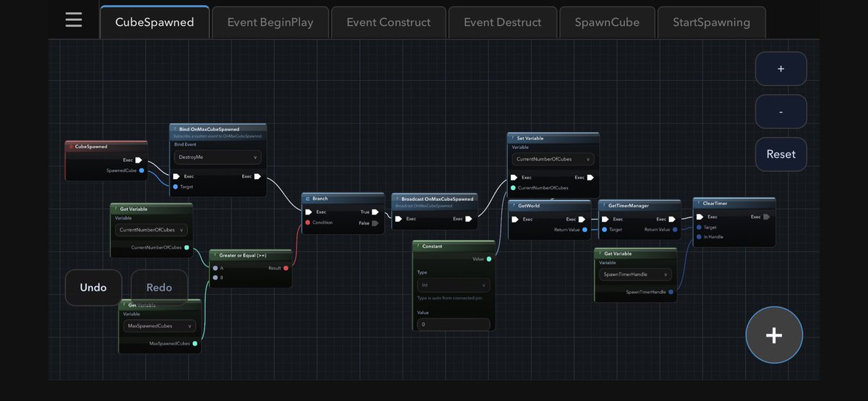The width and height of the screenshot is (868, 401).
Task: Click the Constant Value input field
Action: (454, 324)
